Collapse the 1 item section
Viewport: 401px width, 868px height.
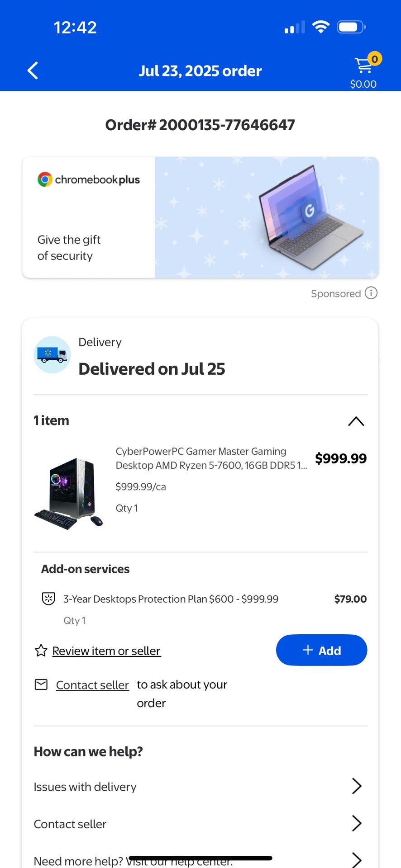pos(356,421)
